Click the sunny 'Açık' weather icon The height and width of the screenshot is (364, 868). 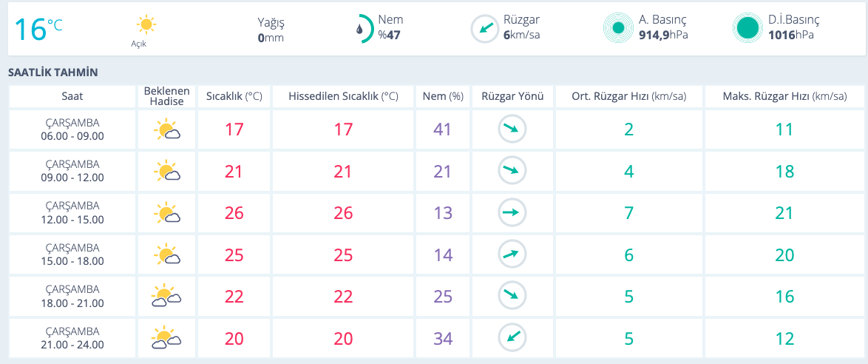(146, 25)
